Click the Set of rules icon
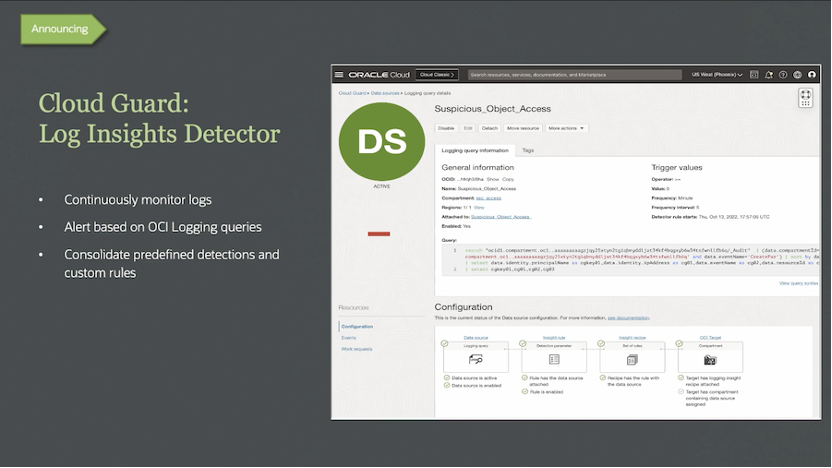The height and width of the screenshot is (468, 832). tap(631, 360)
